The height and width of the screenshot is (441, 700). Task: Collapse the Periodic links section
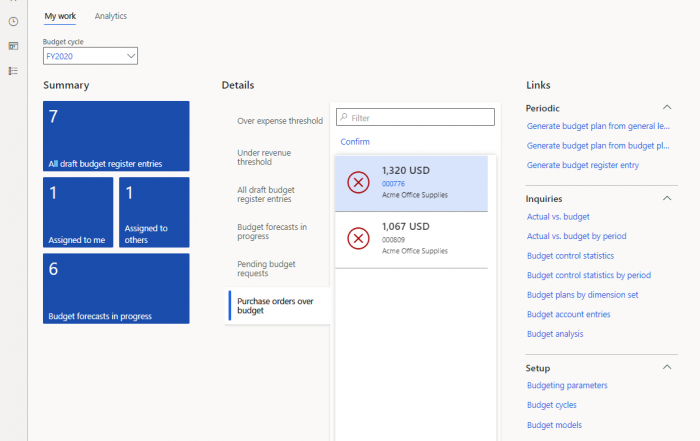pos(667,107)
